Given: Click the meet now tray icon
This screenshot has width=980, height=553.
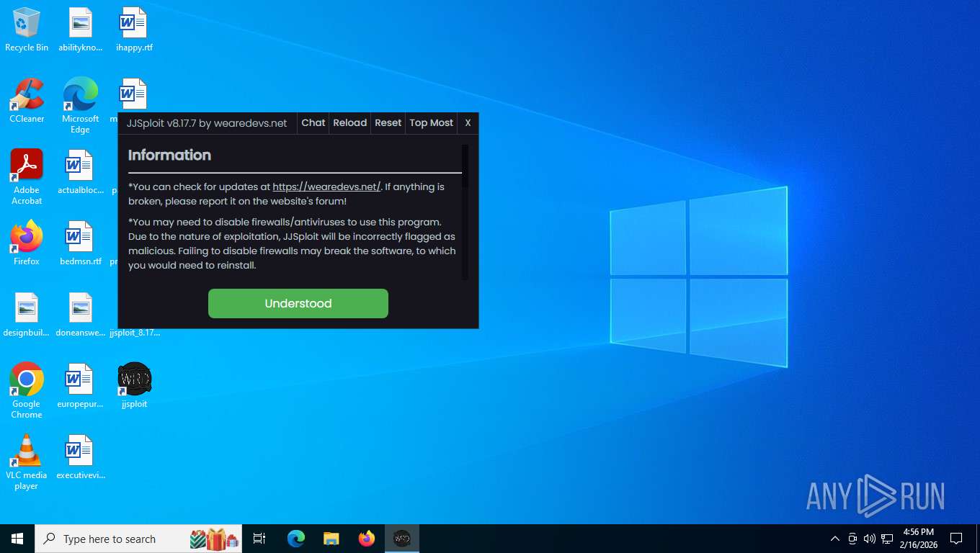Looking at the screenshot, I should tap(852, 539).
